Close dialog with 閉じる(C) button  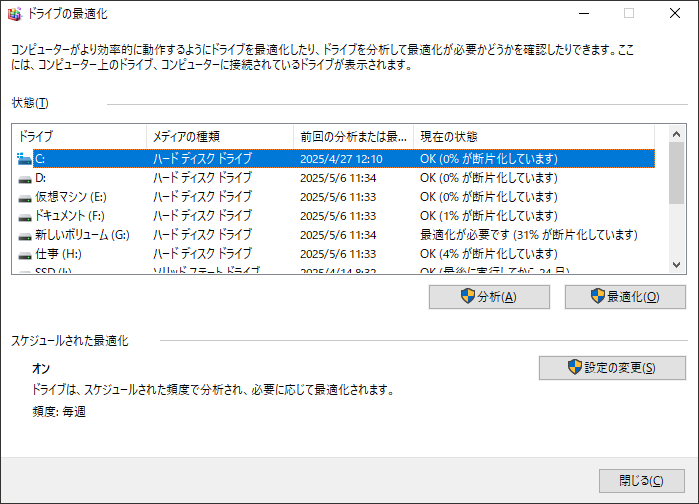point(641,481)
